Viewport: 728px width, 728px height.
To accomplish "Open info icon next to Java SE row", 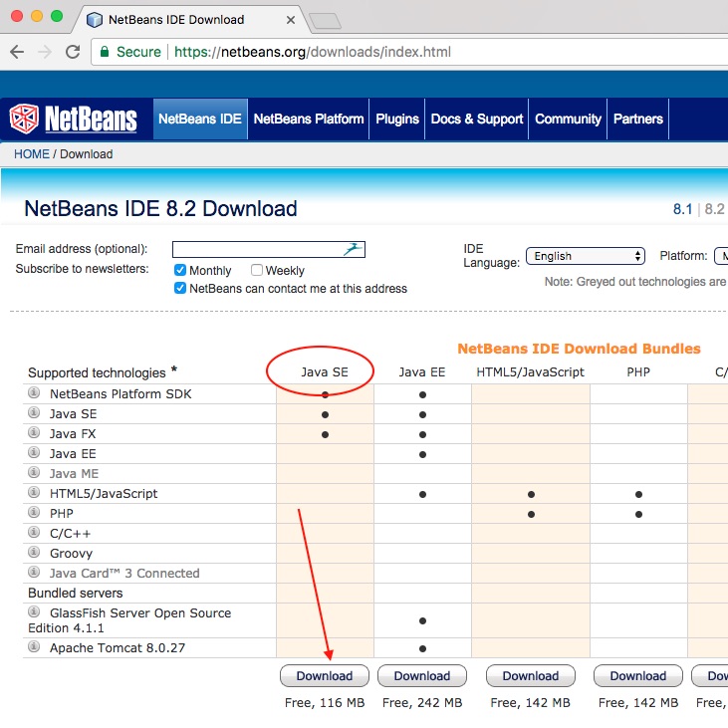I will point(34,412).
